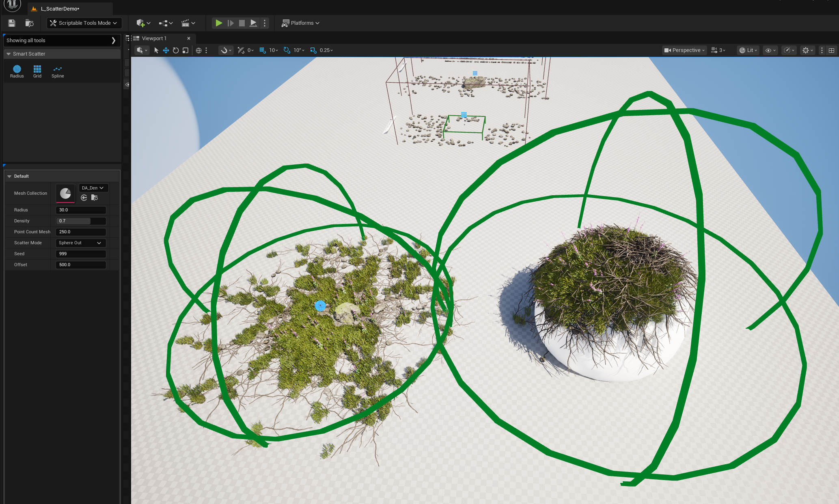Use selected asset for Mesh Collection

[84, 198]
